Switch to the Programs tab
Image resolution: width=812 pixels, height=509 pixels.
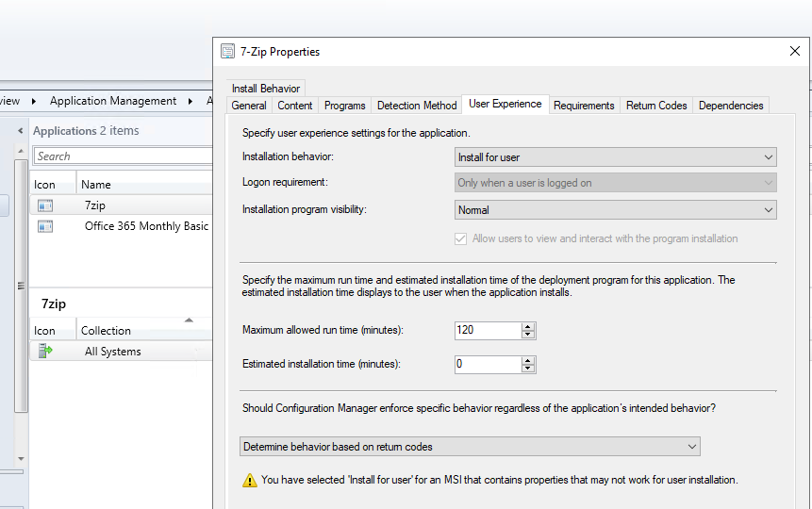tap(345, 106)
